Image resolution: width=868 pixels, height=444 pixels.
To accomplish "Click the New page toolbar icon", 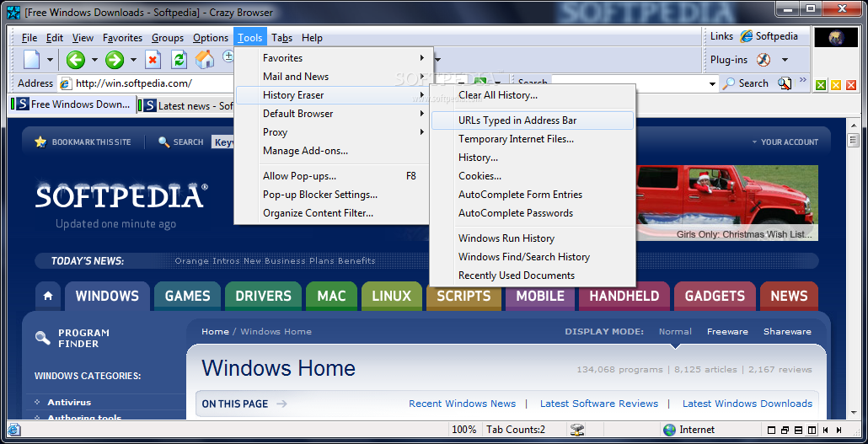I will tap(31, 59).
